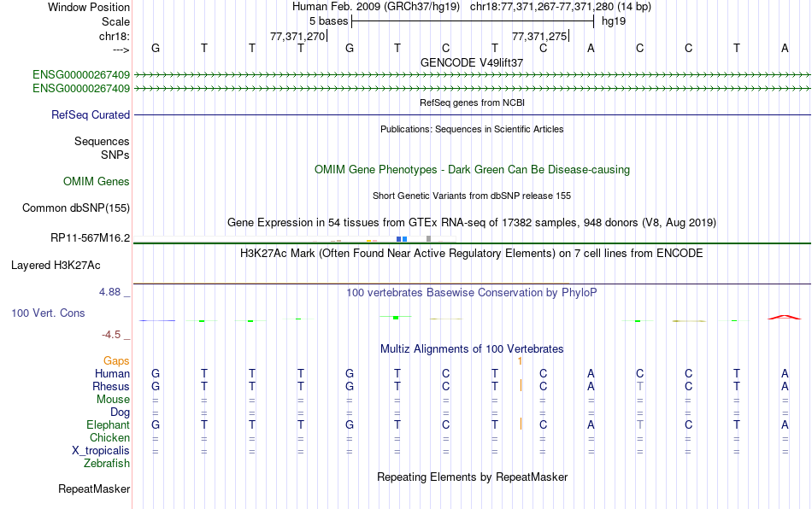Click the 77,371,270 position marker

point(297,36)
